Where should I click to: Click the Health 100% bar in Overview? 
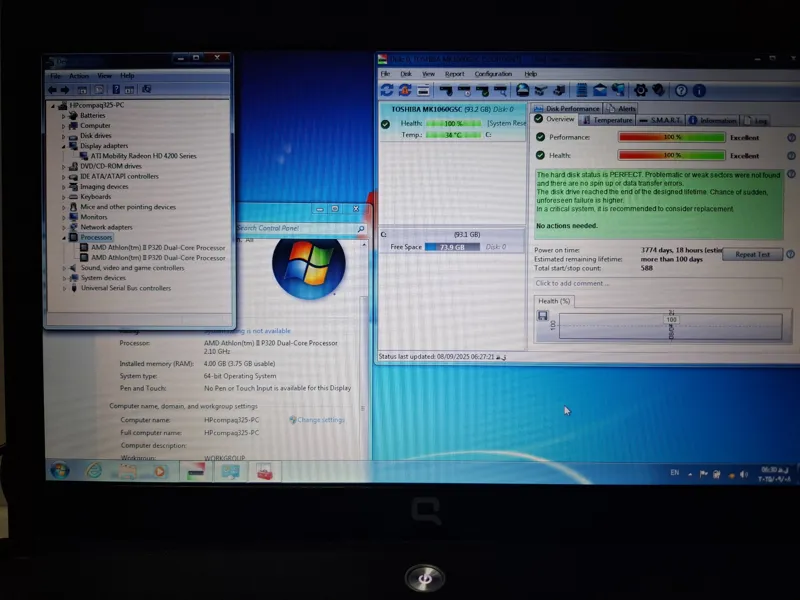click(x=671, y=156)
